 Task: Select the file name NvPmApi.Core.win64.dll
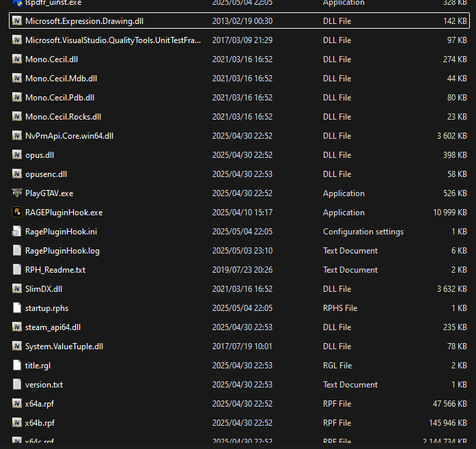pos(69,136)
